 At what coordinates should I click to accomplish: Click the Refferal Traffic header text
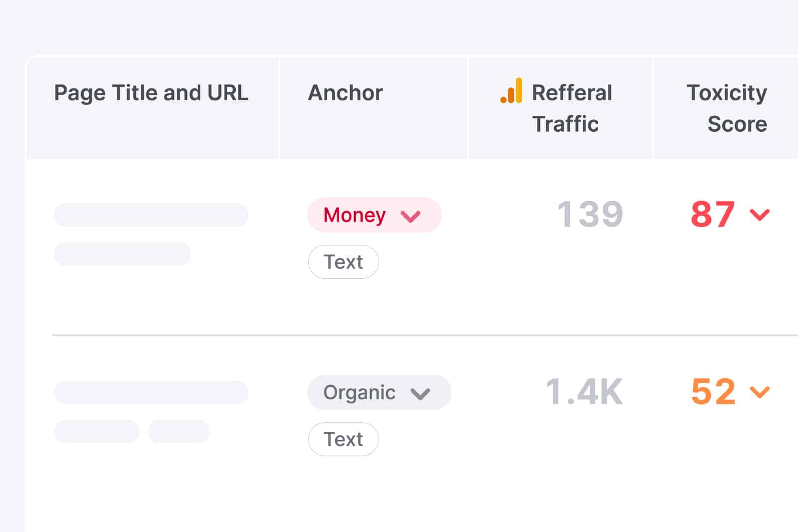coord(572,108)
